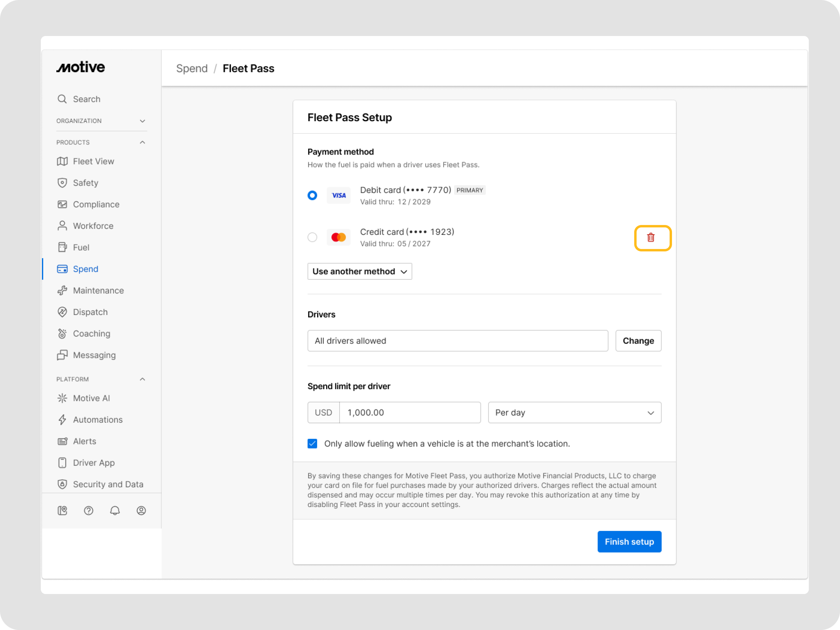
Task: Delete the credit card ending 1923
Action: (x=651, y=238)
